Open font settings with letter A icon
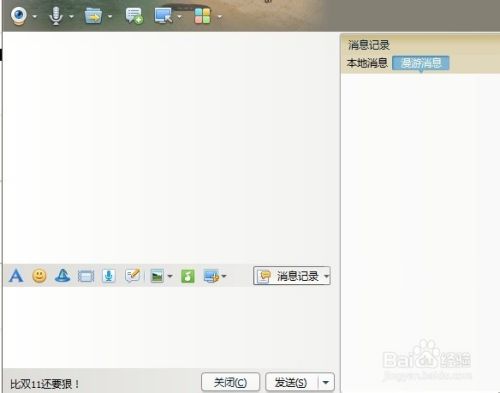 click(x=16, y=276)
